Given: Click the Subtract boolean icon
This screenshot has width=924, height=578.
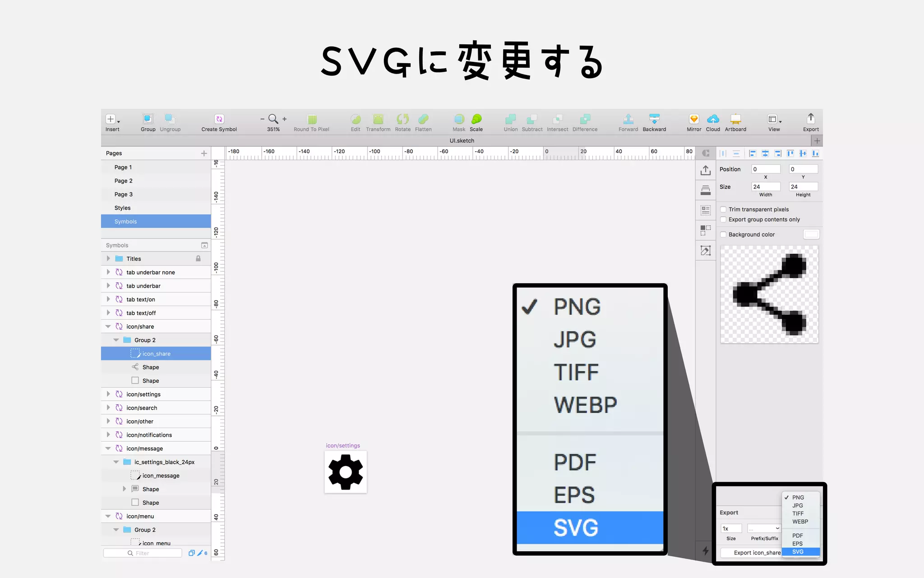Looking at the screenshot, I should click(532, 119).
